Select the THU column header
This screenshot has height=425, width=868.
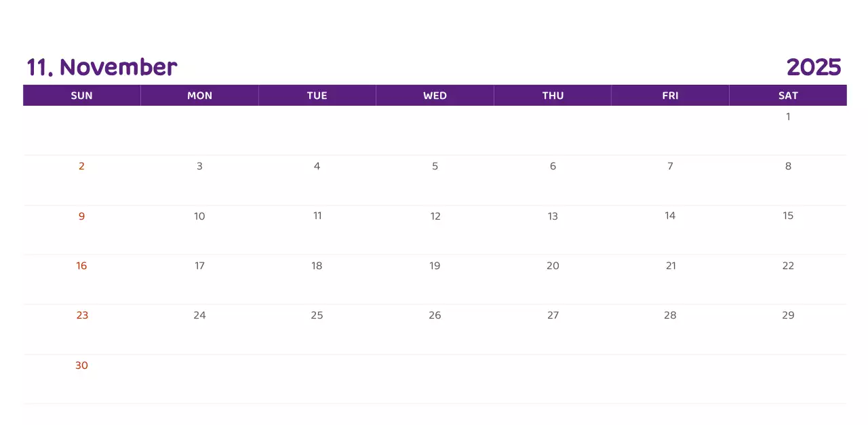coord(553,96)
